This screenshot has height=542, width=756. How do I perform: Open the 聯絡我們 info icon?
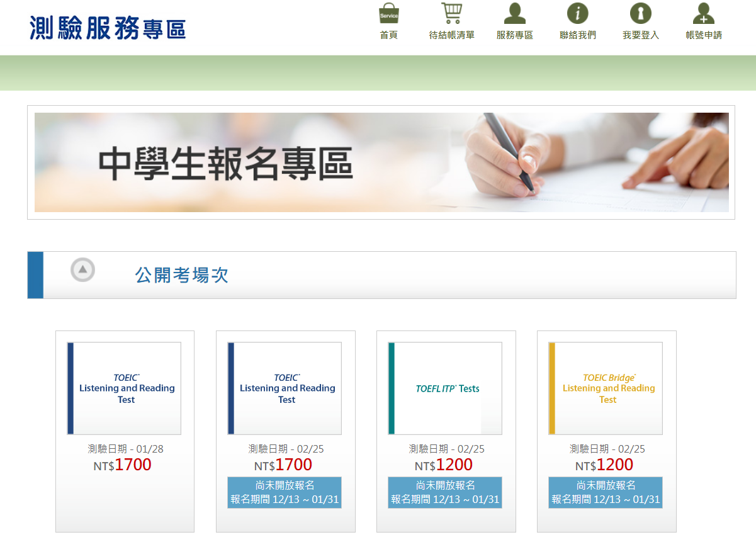(577, 13)
